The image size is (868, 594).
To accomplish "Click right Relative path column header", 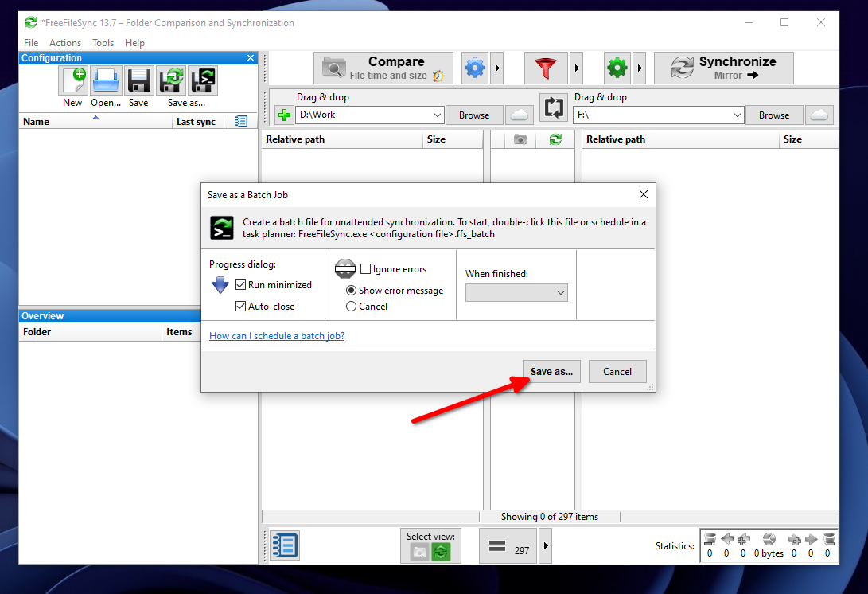I will 681,139.
